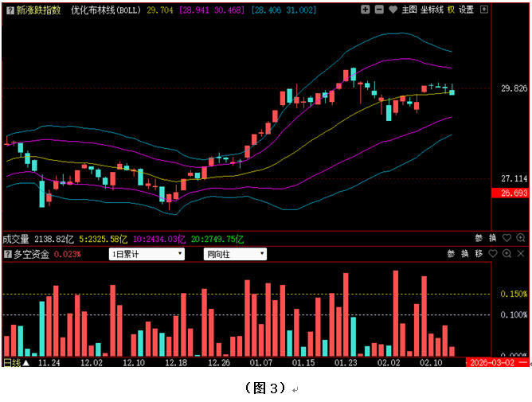Click 参 button in 成交量 row
This screenshot has height=402, width=532.
coord(479,238)
